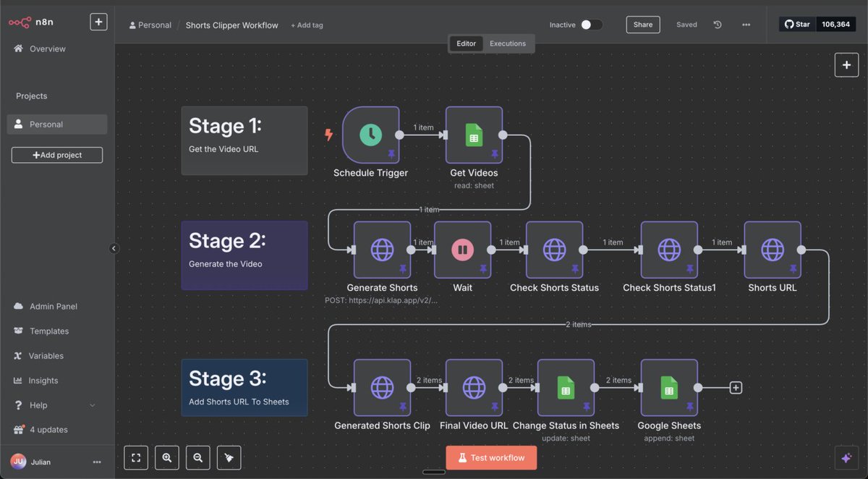Click the Share button
The width and height of the screenshot is (868, 479).
tap(642, 24)
